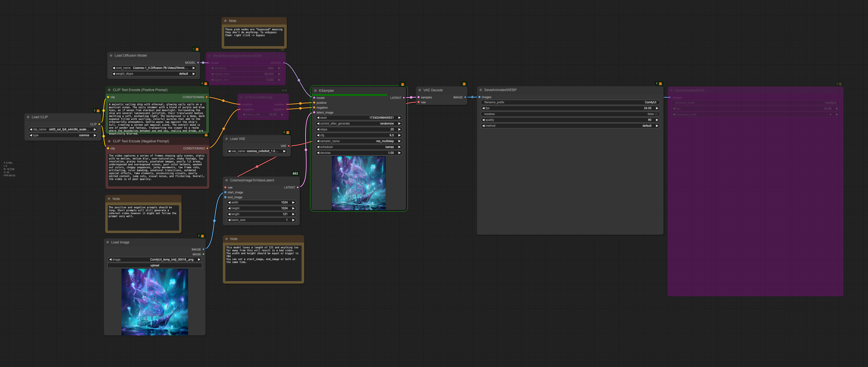Collapse the Load VAE node via its title dot

(x=227, y=139)
